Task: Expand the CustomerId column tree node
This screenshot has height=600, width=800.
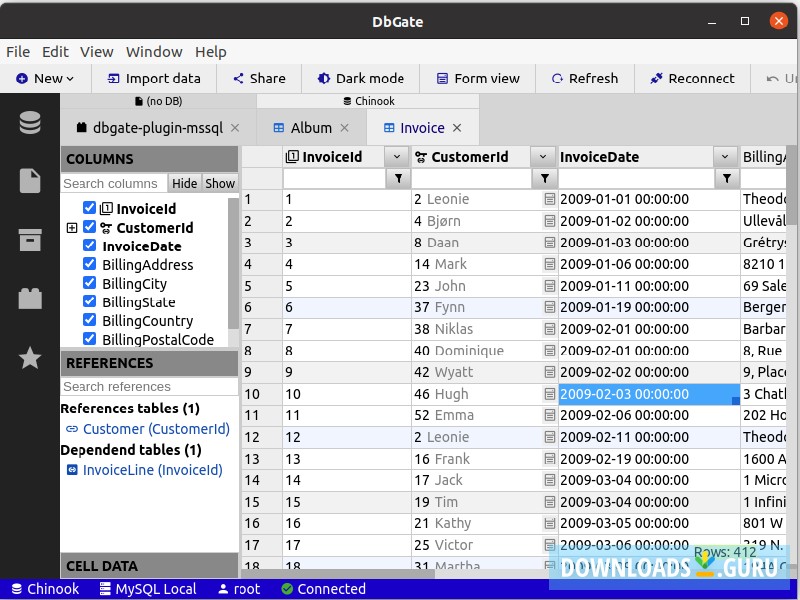Action: click(x=71, y=228)
